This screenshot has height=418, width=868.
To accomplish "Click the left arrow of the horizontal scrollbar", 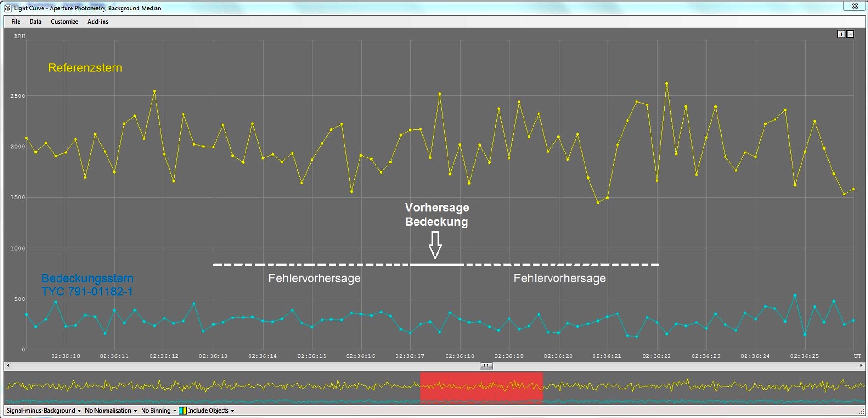I will pyautogui.click(x=8, y=366).
